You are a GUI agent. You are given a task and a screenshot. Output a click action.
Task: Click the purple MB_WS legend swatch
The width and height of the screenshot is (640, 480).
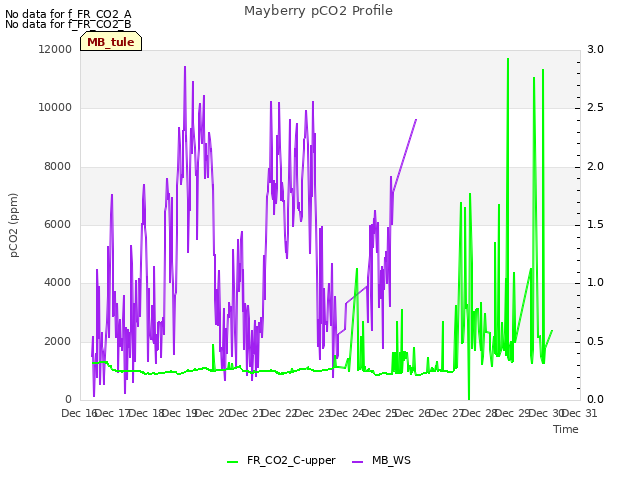tap(357, 462)
